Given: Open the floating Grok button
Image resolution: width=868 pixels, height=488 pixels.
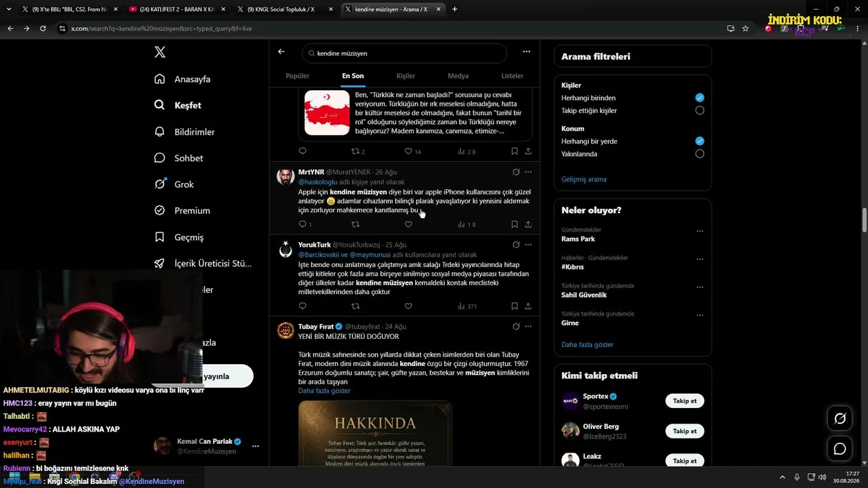Looking at the screenshot, I should (x=840, y=419).
